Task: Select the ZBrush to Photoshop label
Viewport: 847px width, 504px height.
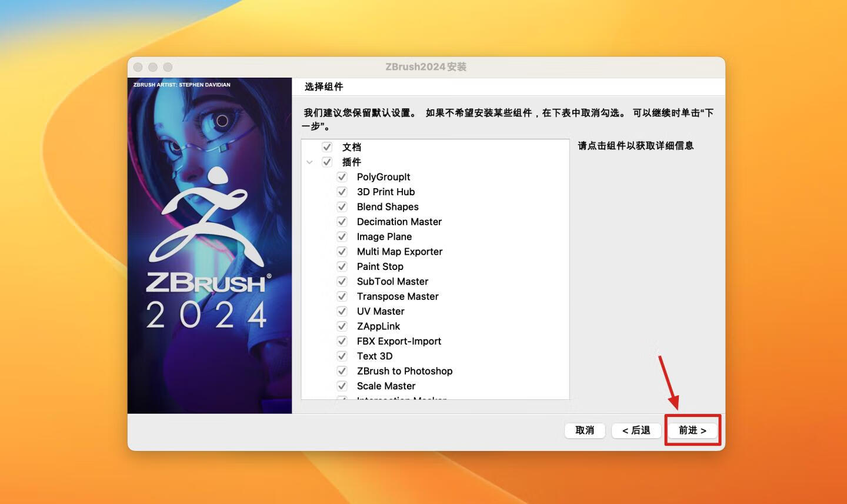Action: [x=405, y=371]
